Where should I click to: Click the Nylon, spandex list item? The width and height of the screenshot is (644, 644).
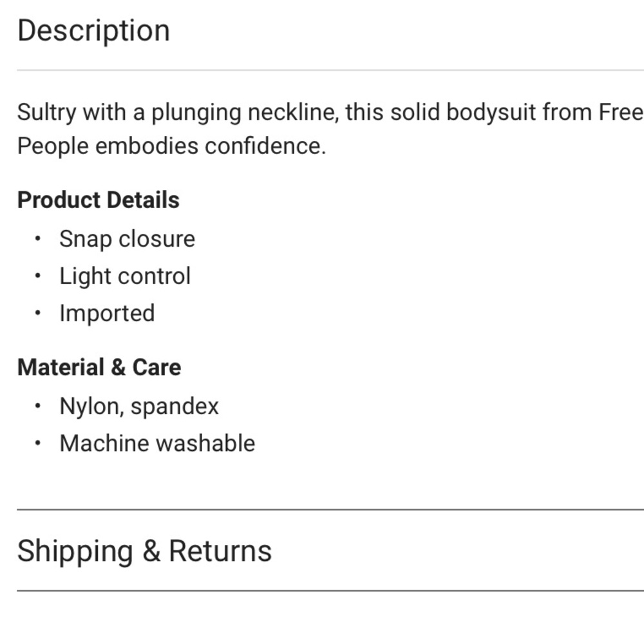[x=139, y=406]
